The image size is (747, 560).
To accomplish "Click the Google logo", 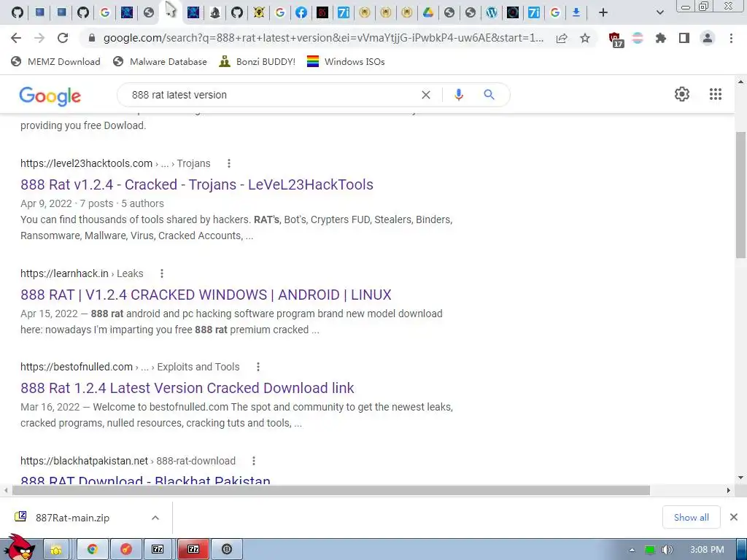I will pyautogui.click(x=50, y=96).
